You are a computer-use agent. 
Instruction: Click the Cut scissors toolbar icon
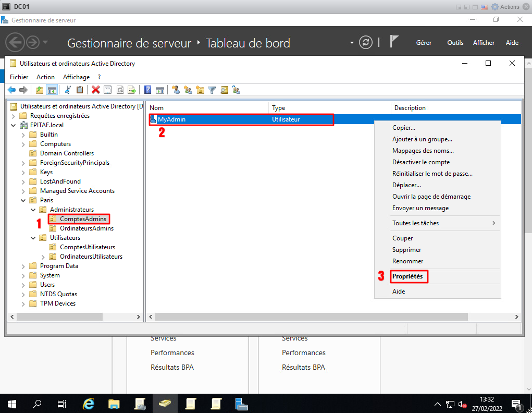pos(68,90)
